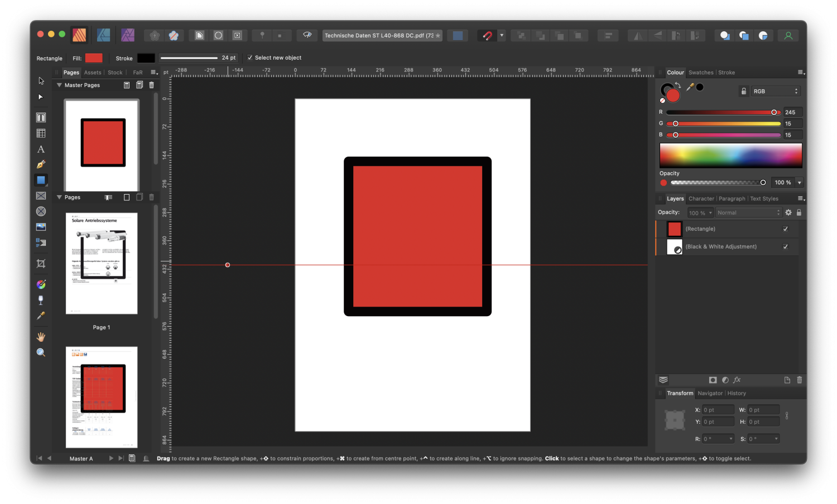Screen dimensions: 837x504
Task: Select the Move tool
Action: coord(41,81)
